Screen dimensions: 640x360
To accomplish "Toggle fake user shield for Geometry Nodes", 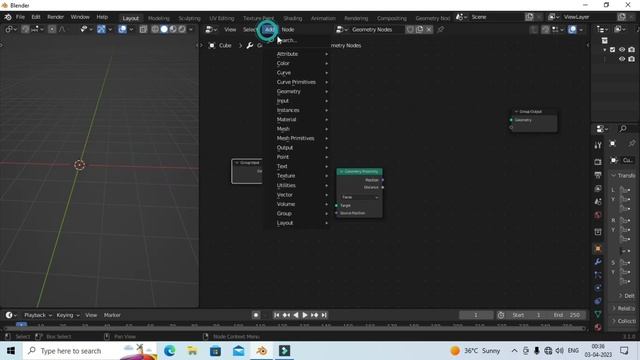I will 410,29.
